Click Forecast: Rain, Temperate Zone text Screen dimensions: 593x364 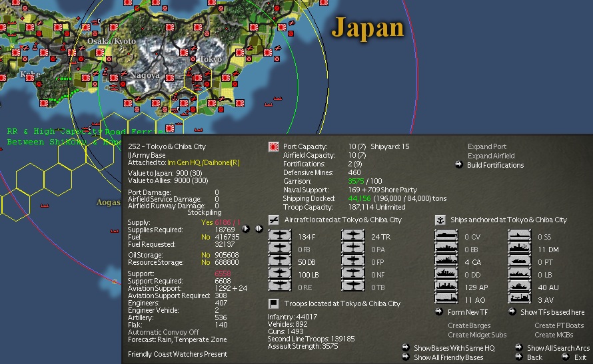(x=177, y=339)
